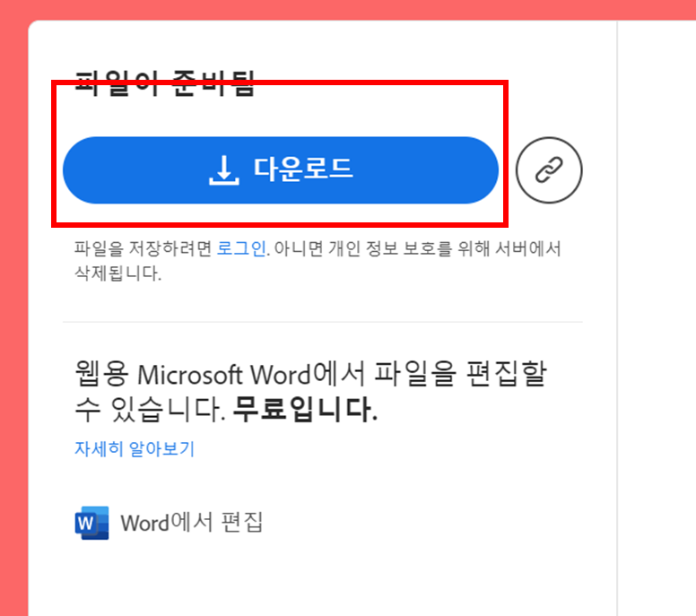Open the 자세히 알아보기 link

135,448
